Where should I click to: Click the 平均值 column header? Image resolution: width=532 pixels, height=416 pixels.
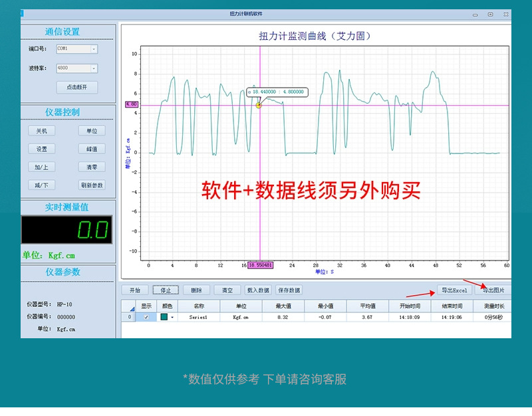coord(368,306)
